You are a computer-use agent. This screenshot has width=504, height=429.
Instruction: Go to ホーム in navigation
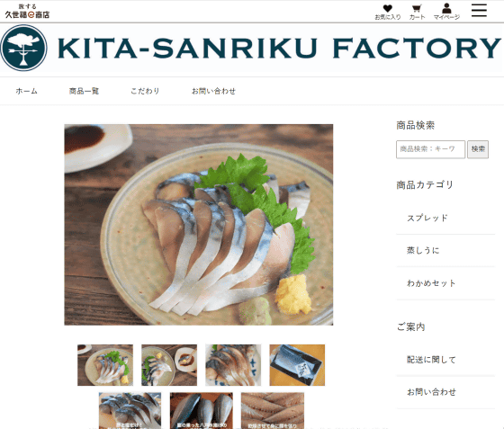(27, 91)
